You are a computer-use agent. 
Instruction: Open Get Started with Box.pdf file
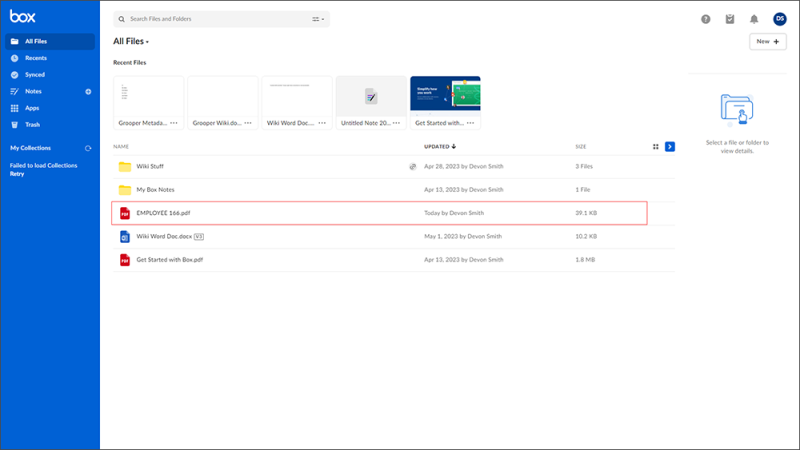(x=169, y=260)
